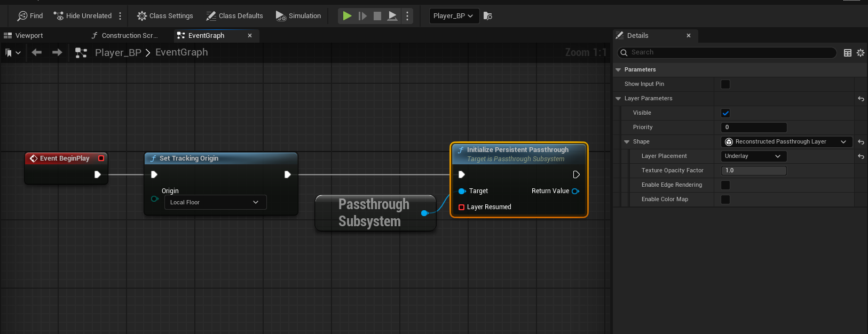This screenshot has height=334, width=868.
Task: Click the property matrix grid icon
Action: 847,53
